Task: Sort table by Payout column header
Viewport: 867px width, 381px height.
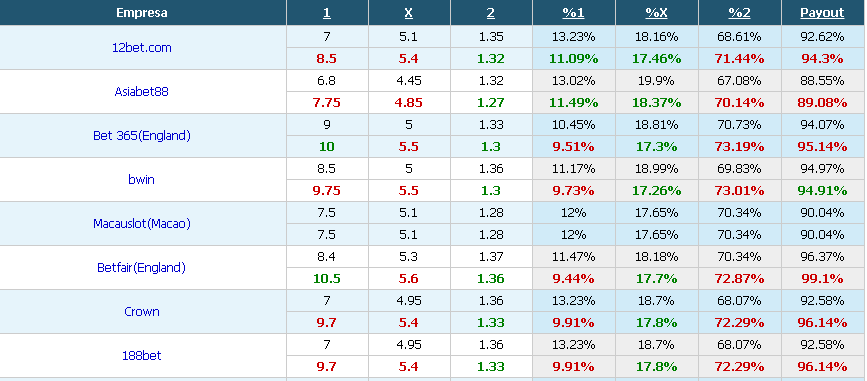Action: tap(822, 13)
